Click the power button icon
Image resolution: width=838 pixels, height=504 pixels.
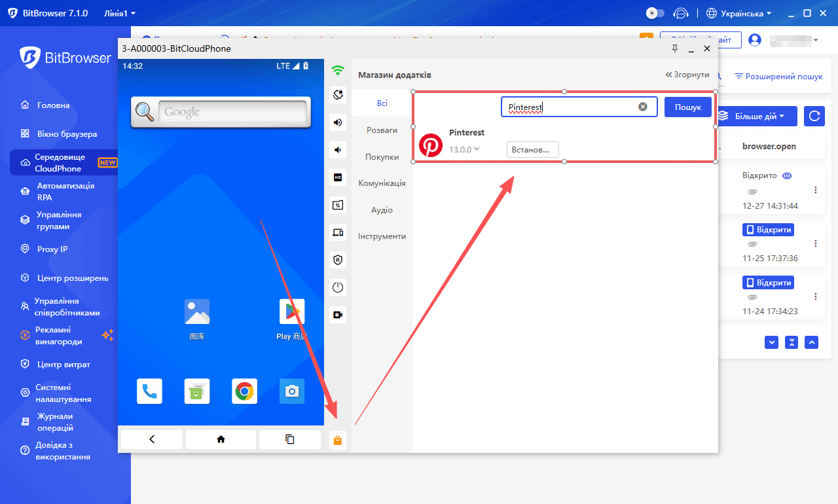coord(338,287)
